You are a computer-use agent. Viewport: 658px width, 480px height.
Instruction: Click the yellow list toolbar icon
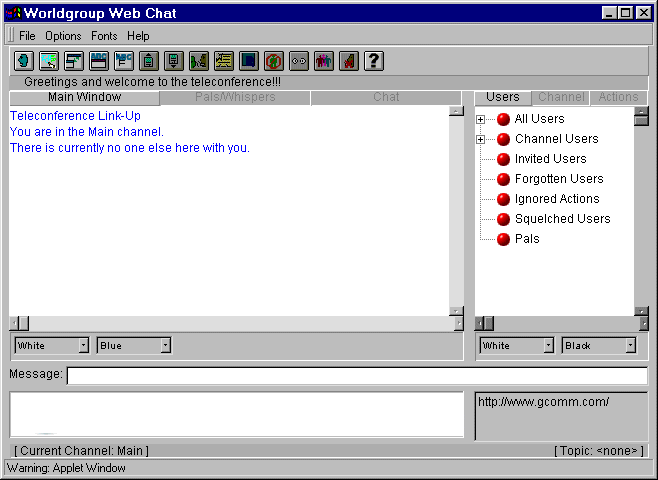(x=223, y=61)
